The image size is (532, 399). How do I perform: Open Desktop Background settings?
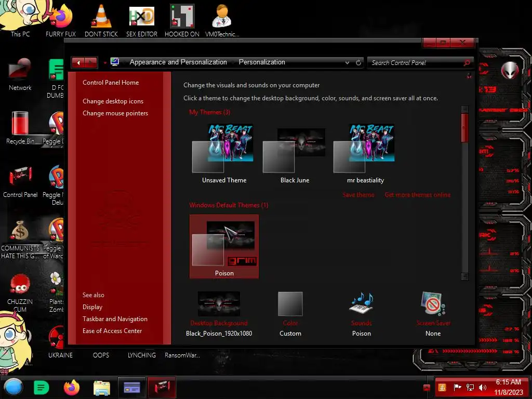tap(219, 314)
